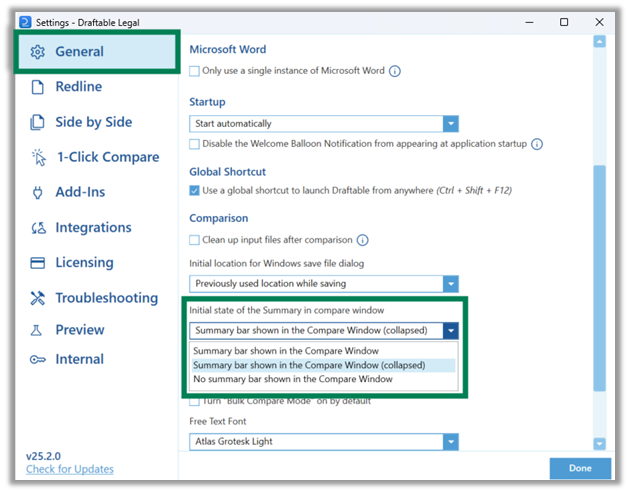The height and width of the screenshot is (492, 628).
Task: Choose No summary bar shown option
Action: [324, 379]
